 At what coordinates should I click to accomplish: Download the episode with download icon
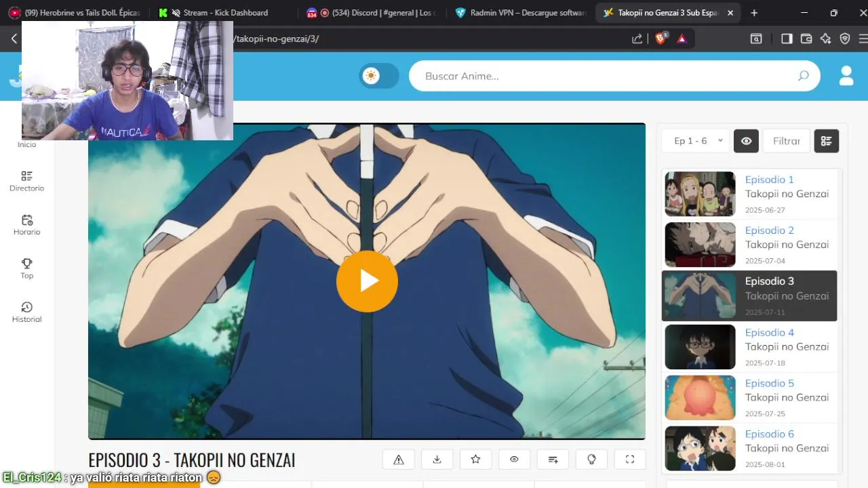(437, 460)
